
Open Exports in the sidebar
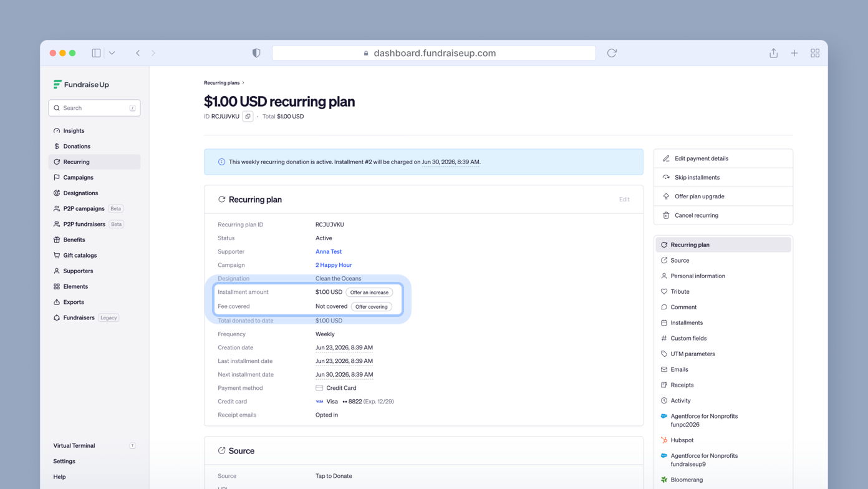[94, 302]
